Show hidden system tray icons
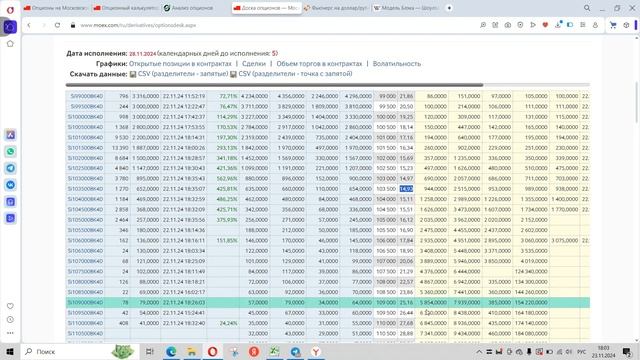Image resolution: width=640 pixels, height=360 pixels. pyautogui.click(x=479, y=352)
